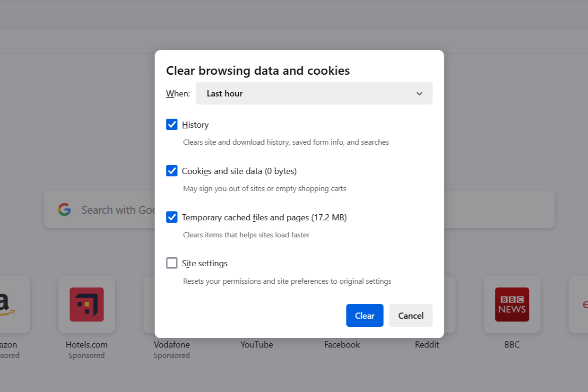
Task: Click the History label text
Action: click(x=195, y=125)
